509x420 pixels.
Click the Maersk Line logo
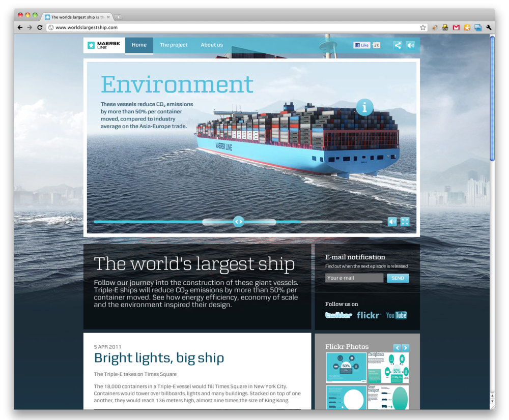pyautogui.click(x=104, y=45)
